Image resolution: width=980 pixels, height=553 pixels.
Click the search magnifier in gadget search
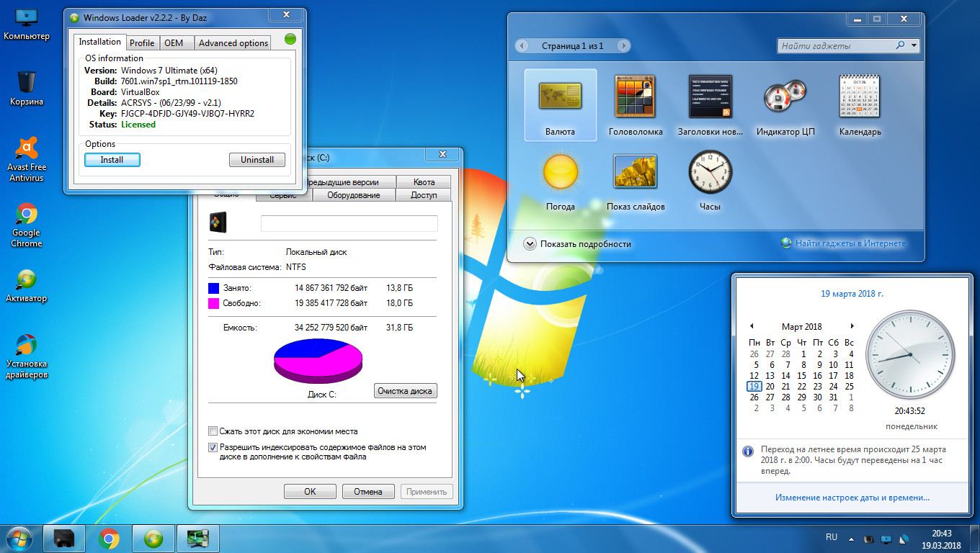(x=900, y=45)
